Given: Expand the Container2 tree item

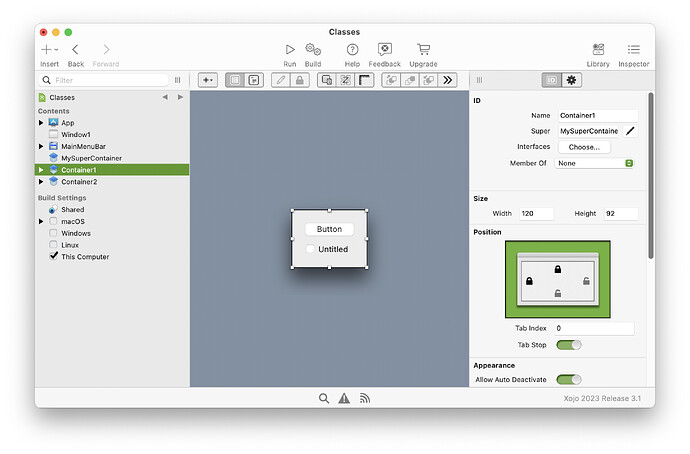Looking at the screenshot, I should [41, 182].
